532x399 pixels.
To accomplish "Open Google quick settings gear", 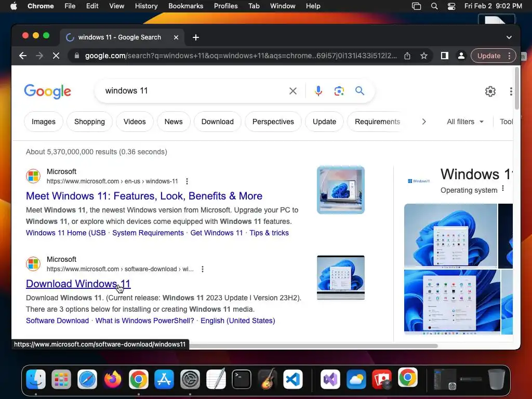I will click(490, 91).
